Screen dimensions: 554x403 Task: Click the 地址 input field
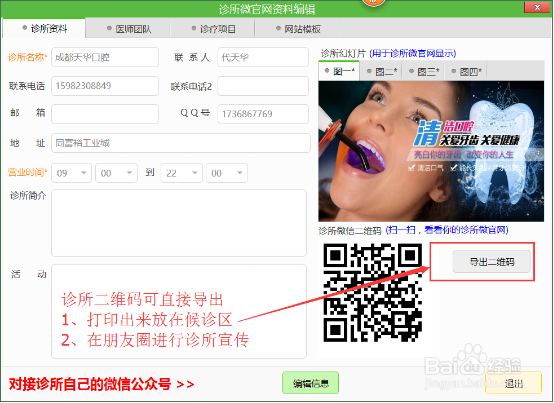pyautogui.click(x=181, y=143)
